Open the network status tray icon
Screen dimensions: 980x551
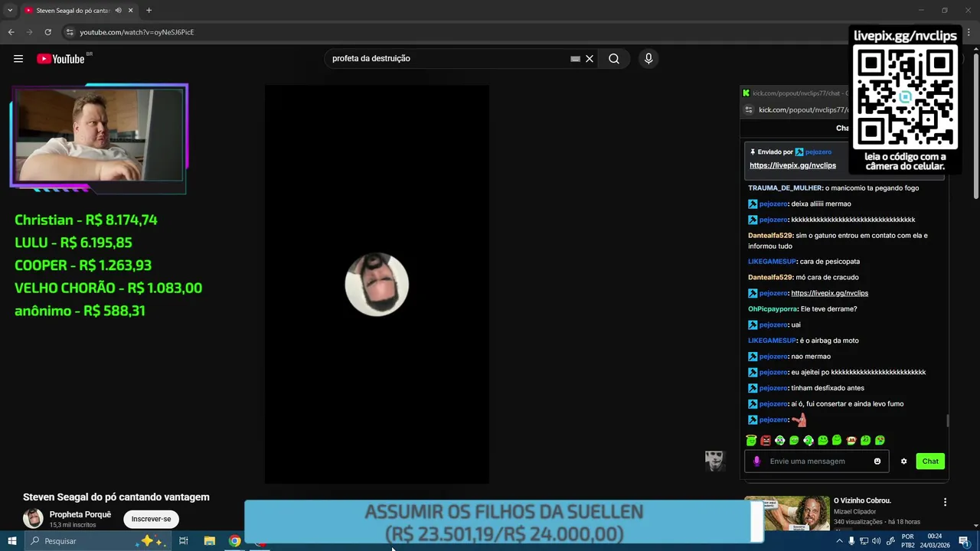pos(864,541)
